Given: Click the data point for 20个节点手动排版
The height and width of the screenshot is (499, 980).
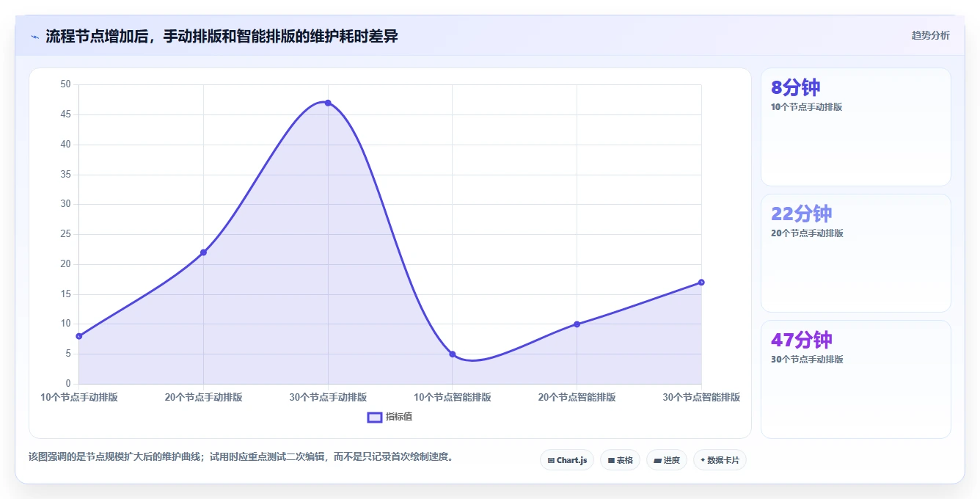Looking at the screenshot, I should coord(203,252).
